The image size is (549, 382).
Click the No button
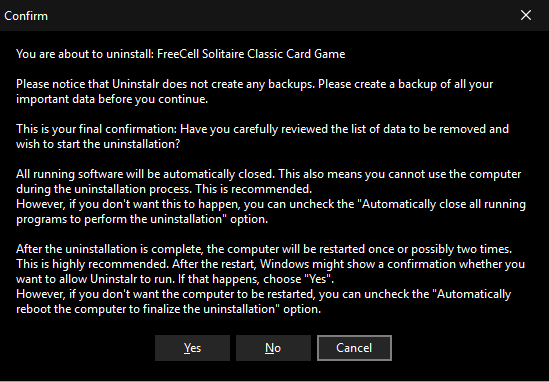click(x=273, y=348)
